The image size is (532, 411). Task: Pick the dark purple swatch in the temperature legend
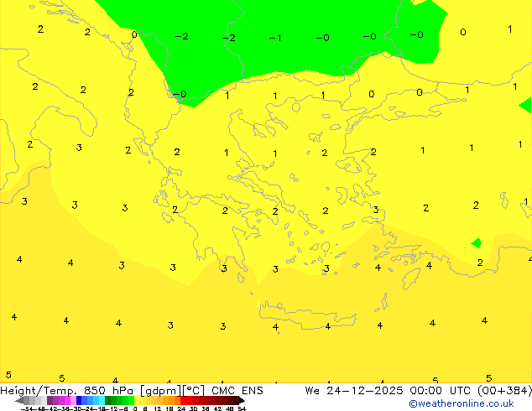50,401
